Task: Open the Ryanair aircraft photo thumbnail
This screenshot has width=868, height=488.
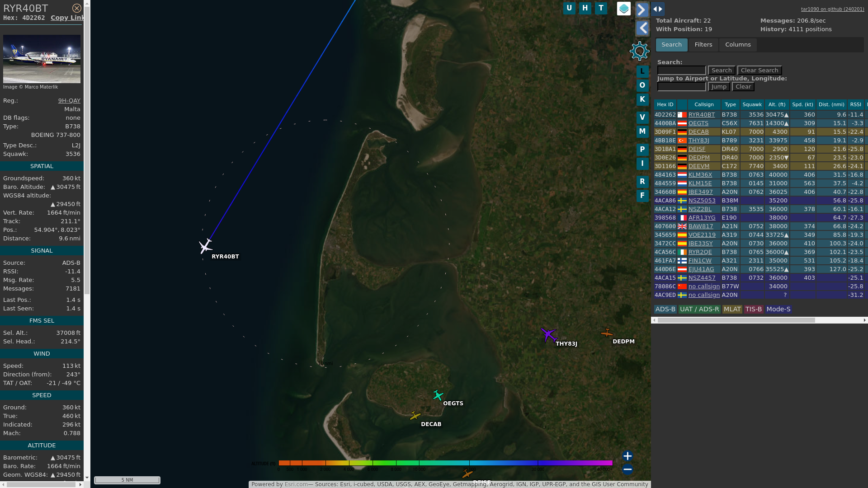Action: point(42,59)
